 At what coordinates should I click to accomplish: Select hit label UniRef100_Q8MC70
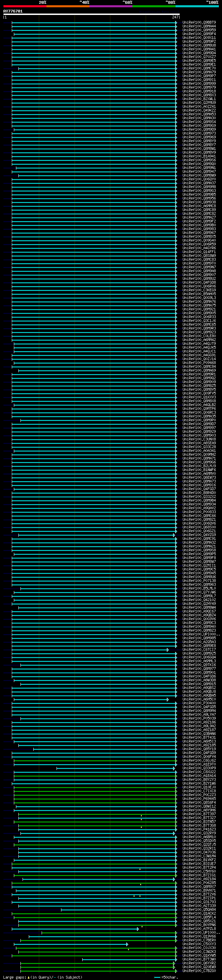(x=199, y=68)
